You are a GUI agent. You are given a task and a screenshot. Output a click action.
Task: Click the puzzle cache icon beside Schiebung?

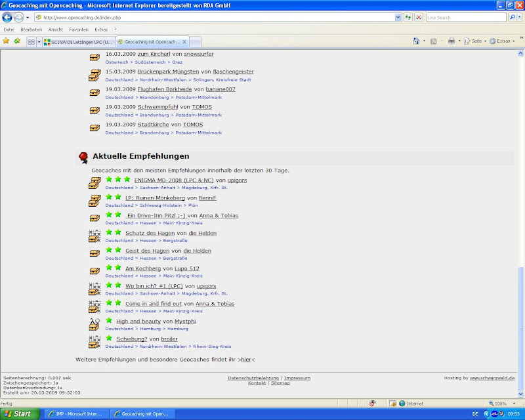pos(94,342)
